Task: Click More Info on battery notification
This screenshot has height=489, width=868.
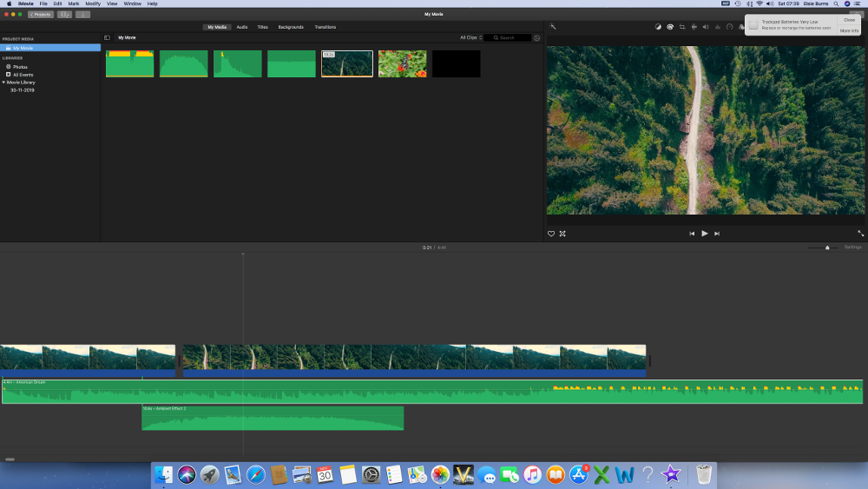Action: tap(849, 30)
